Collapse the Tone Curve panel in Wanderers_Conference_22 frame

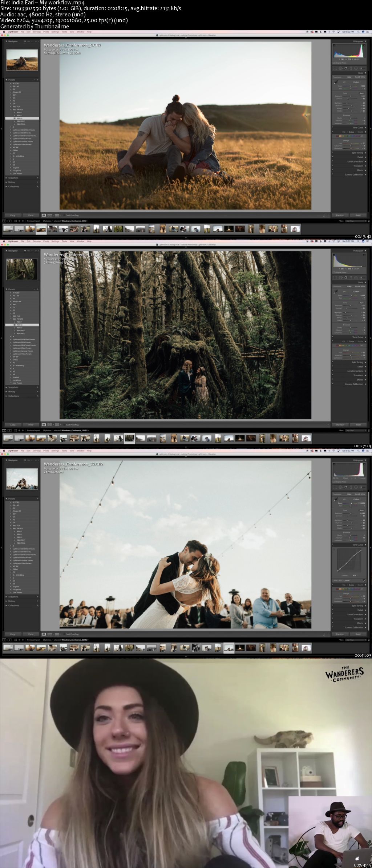[365, 545]
